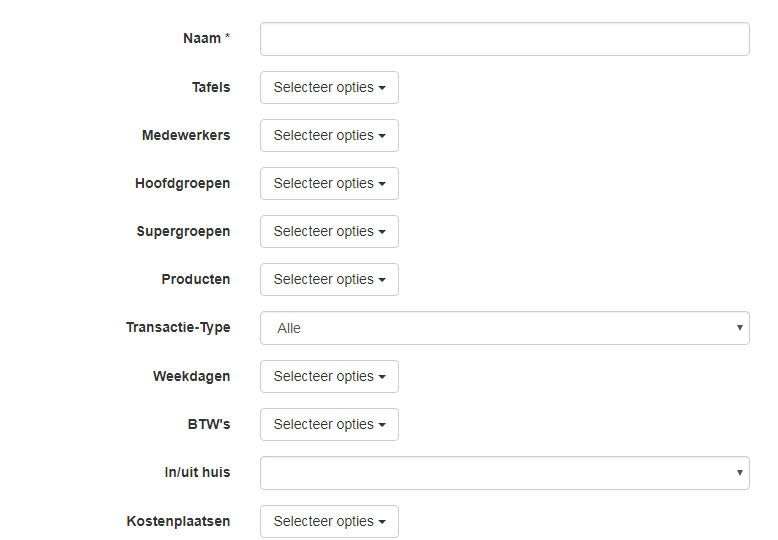Click the Naam field label
The height and width of the screenshot is (540, 778).
click(x=206, y=38)
